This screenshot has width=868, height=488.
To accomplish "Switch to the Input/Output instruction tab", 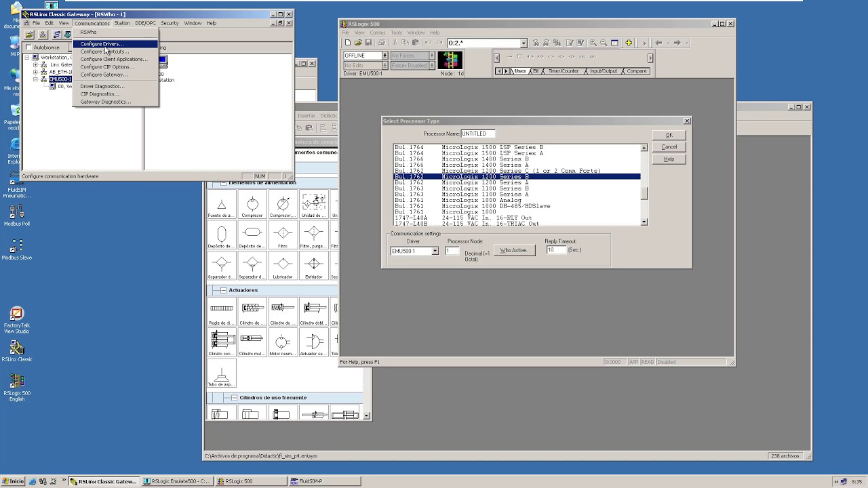I will pos(602,71).
